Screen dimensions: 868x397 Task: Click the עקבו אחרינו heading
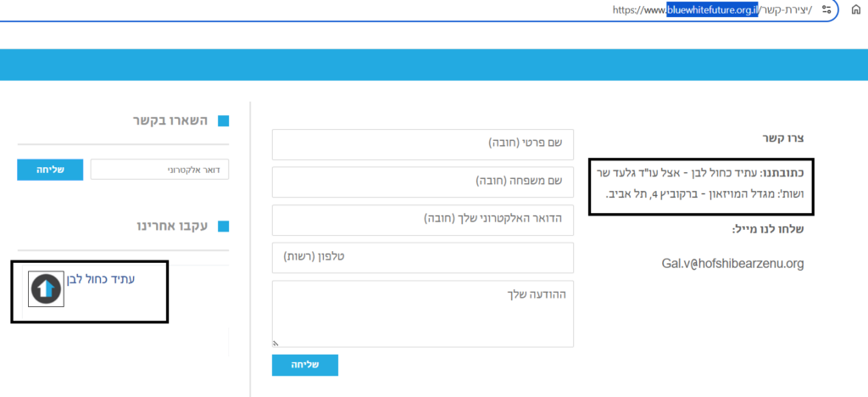(x=172, y=226)
